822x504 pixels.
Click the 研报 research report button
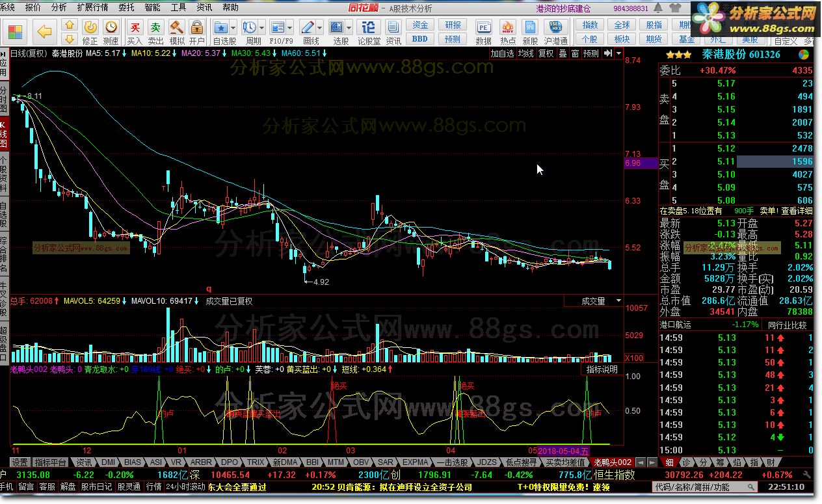(453, 25)
